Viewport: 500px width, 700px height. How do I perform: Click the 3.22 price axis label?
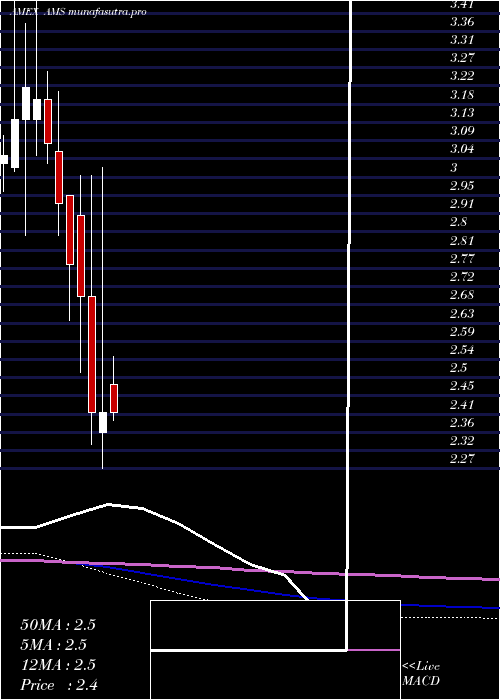[x=462, y=76]
